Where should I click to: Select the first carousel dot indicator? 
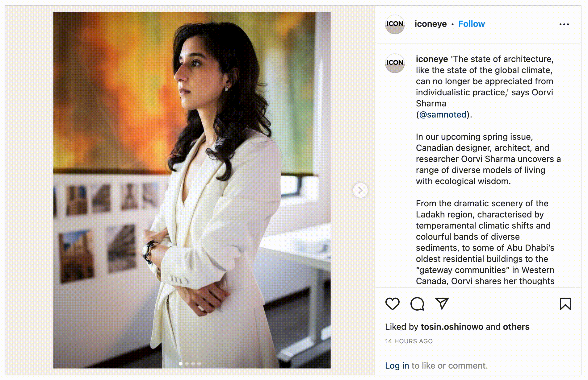(181, 363)
